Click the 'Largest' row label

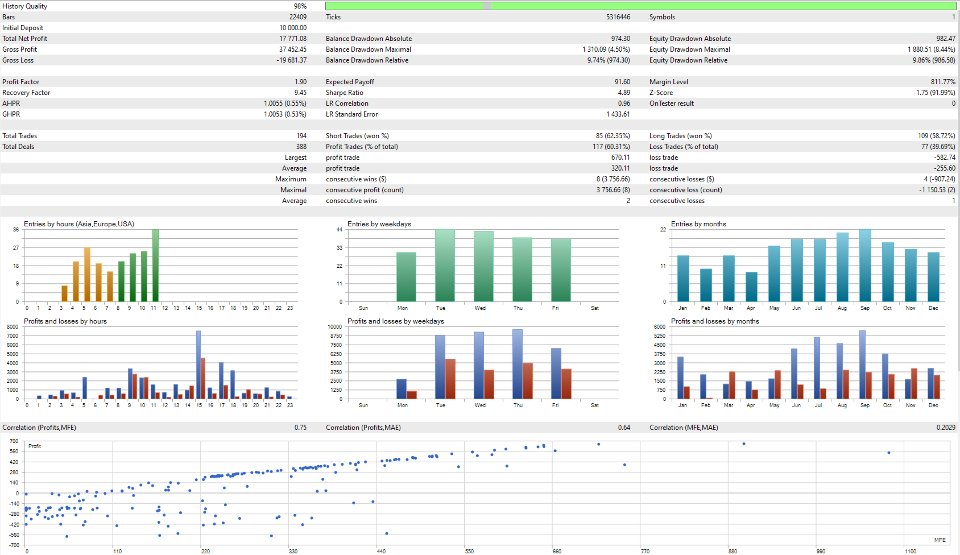[x=295, y=157]
